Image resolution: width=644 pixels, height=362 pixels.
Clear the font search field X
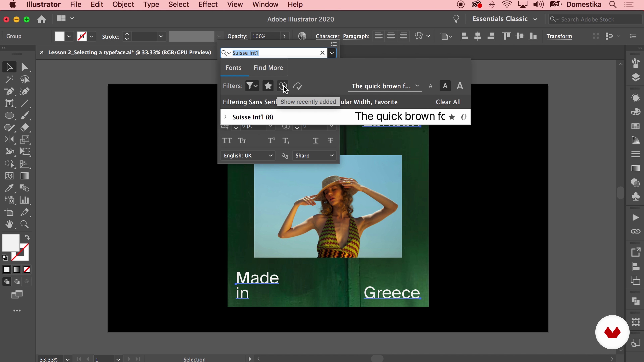322,53
